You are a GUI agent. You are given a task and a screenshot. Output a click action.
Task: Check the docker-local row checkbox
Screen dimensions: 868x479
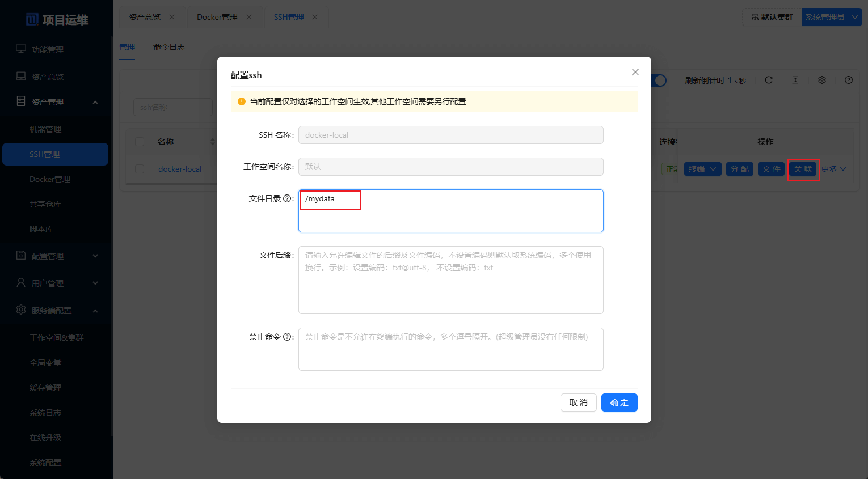point(140,169)
